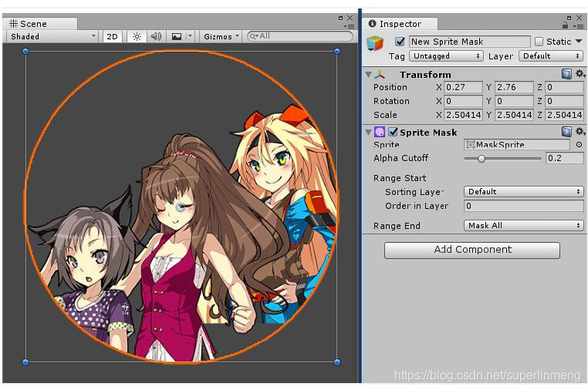
Task: Click Position Z field
Action: click(x=564, y=87)
